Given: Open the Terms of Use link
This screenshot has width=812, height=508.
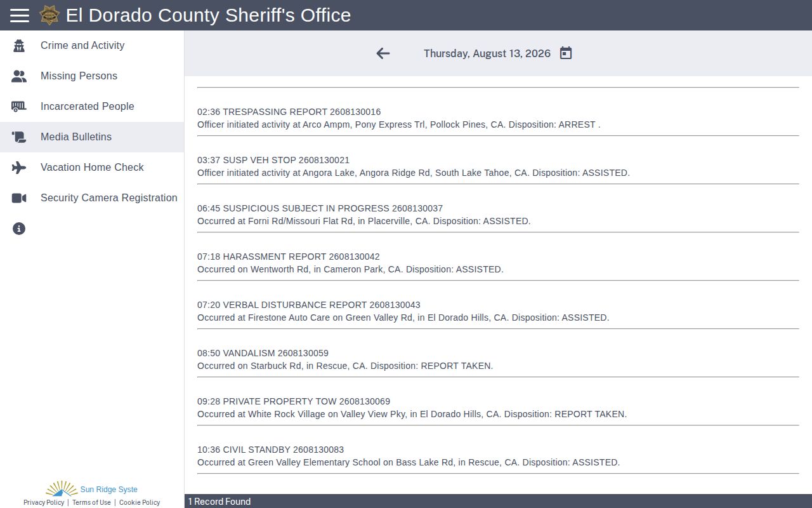Looking at the screenshot, I should [91, 502].
